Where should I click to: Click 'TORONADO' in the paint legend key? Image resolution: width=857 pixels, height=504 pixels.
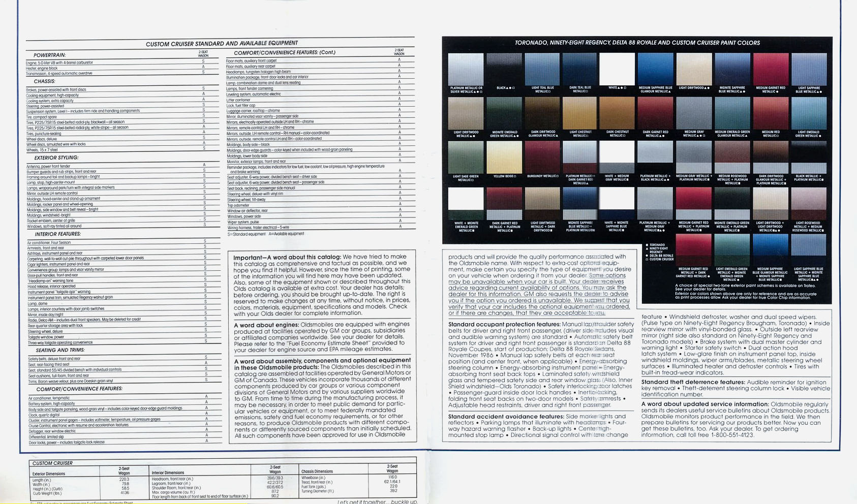tap(657, 245)
